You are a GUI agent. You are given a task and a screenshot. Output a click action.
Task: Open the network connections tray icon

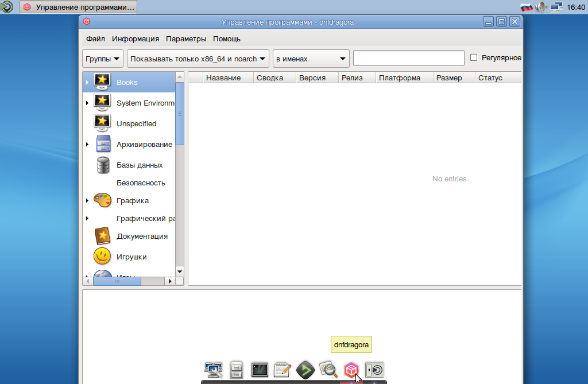tap(556, 7)
